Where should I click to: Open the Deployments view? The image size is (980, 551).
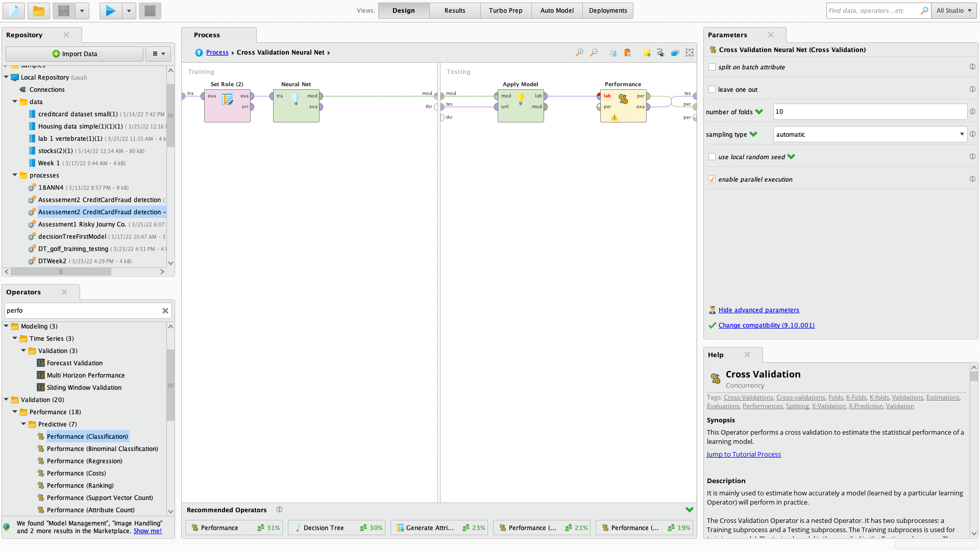tap(608, 11)
